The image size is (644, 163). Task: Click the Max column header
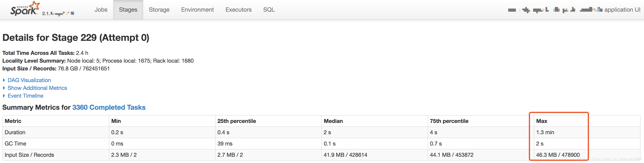[541, 121]
